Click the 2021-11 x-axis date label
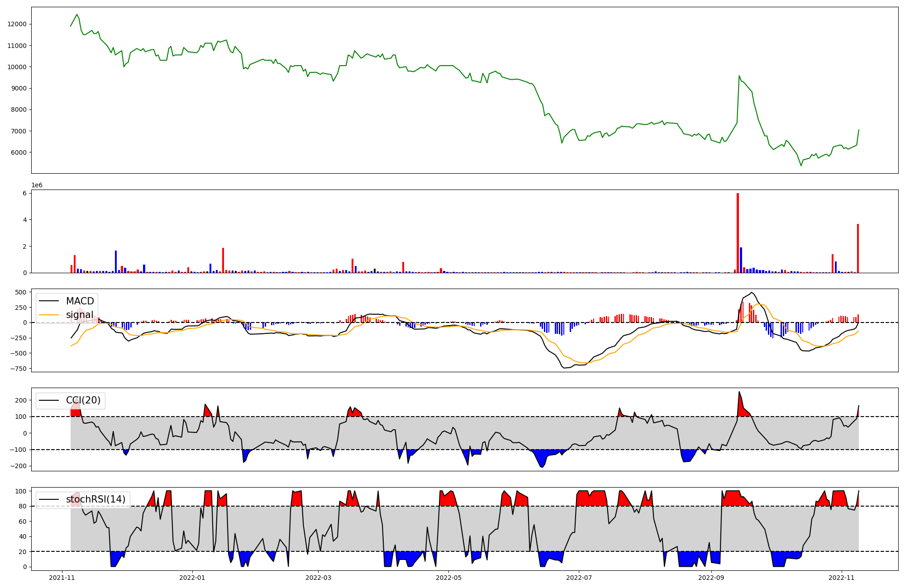The width and height of the screenshot is (905, 588). point(62,578)
